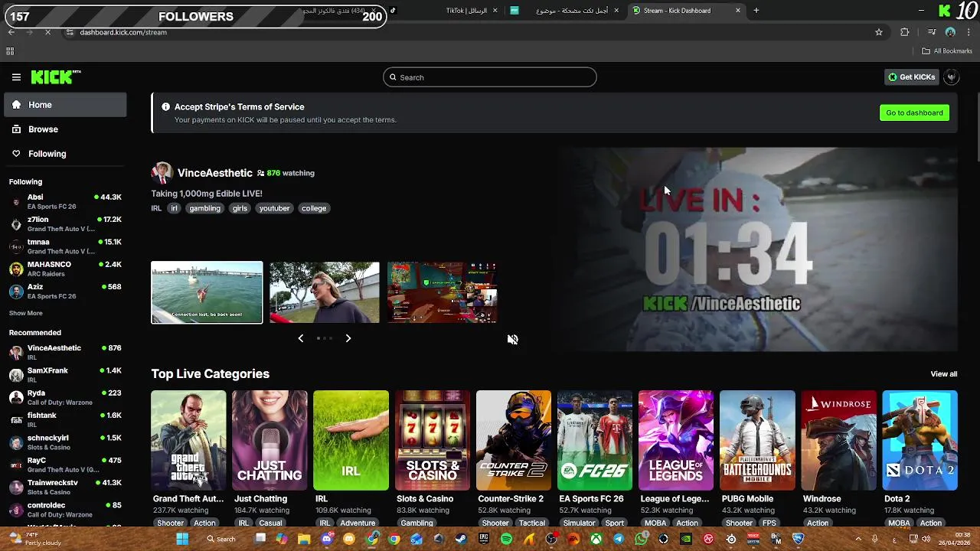Open MAHASNCO channel in Following list
The width and height of the screenshot is (980, 551).
click(x=65, y=269)
